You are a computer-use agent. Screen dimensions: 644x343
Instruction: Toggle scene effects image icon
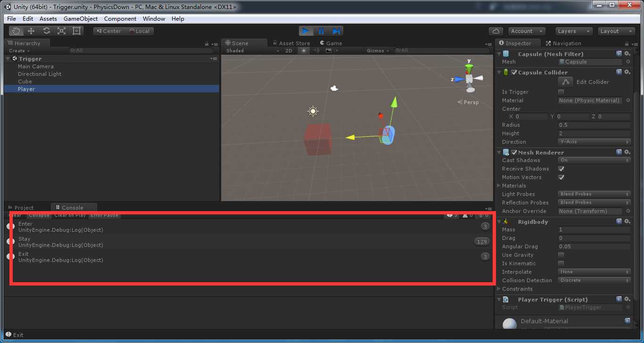[x=329, y=50]
